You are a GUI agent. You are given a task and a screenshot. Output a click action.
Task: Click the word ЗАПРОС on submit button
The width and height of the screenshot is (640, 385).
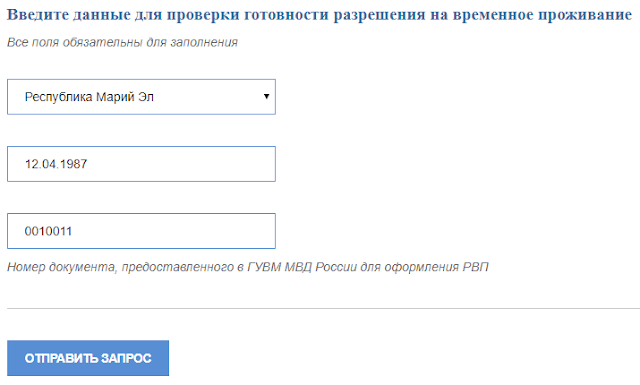pos(126,358)
